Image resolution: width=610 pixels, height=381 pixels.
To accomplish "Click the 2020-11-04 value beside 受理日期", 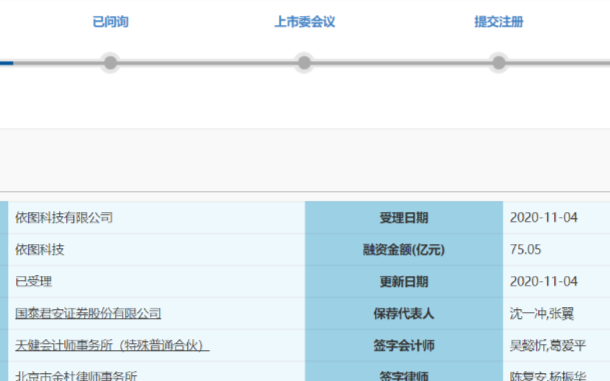I will click(x=543, y=218).
